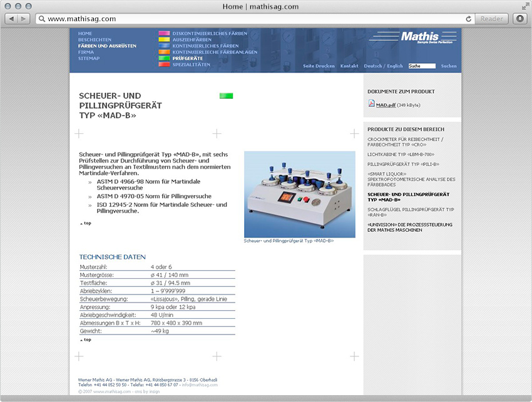Open Smart Liquor spektrofotometrische Analyse link
Screen dimensions: 532x402
coord(411,179)
